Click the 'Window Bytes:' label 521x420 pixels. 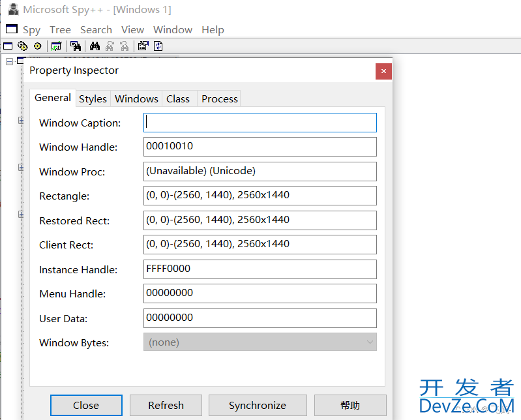(x=74, y=342)
